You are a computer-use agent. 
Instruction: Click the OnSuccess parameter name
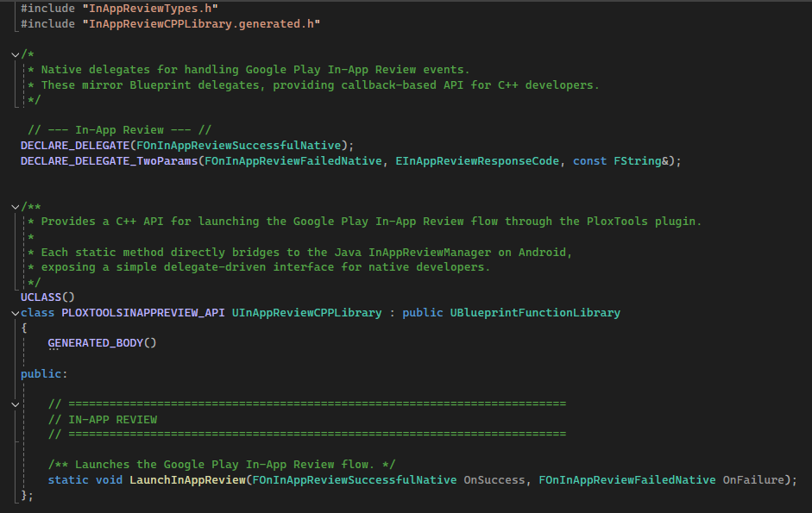[494, 479]
